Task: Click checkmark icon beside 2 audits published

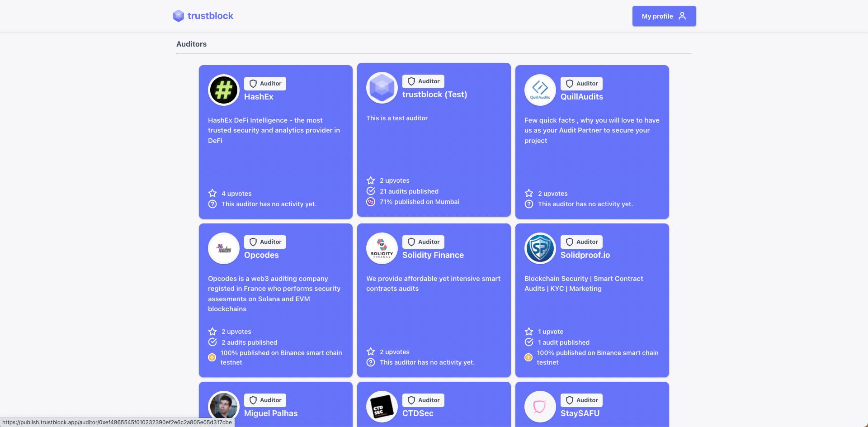Action: [212, 342]
